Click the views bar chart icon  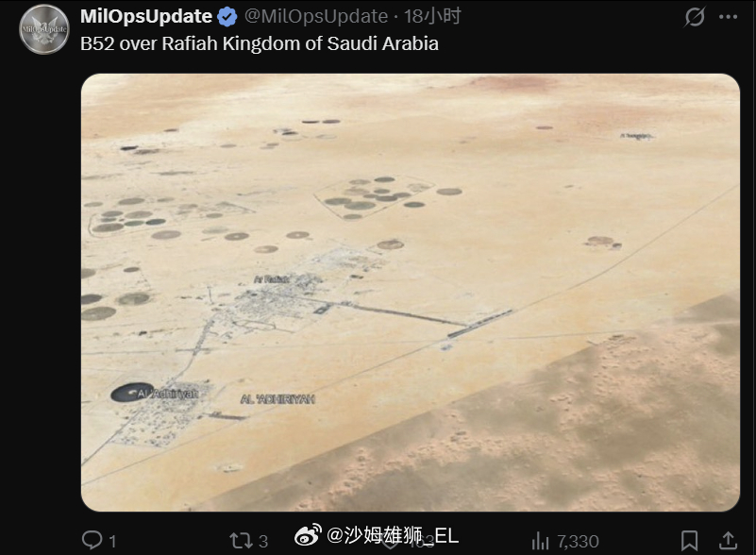point(541,541)
